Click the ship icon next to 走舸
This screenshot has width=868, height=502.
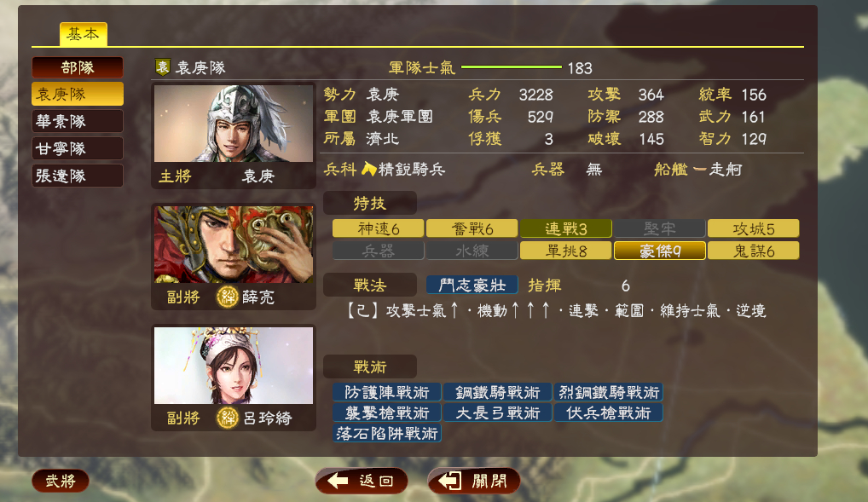click(x=700, y=170)
